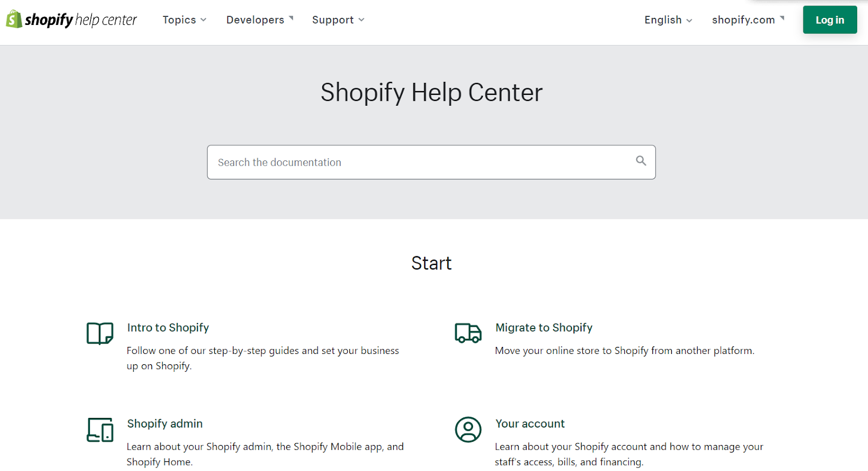The image size is (868, 471).
Task: Click the 'Follow one of our step-by-step guides' description
Action: (263, 358)
